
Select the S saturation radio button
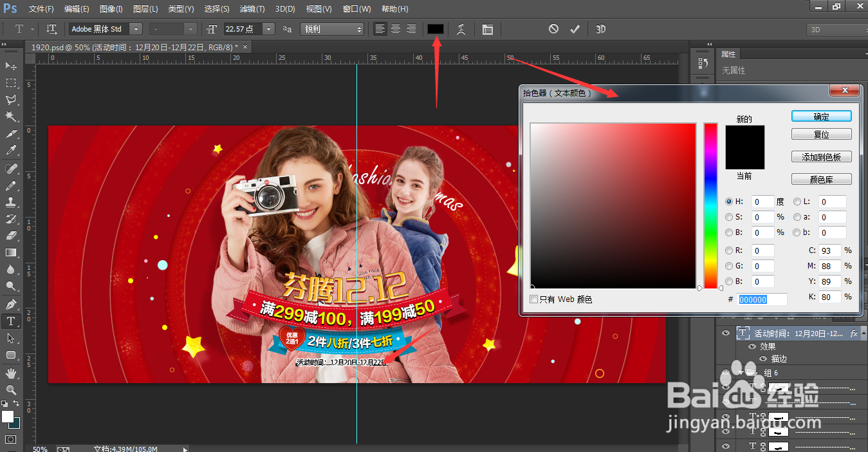(x=729, y=217)
